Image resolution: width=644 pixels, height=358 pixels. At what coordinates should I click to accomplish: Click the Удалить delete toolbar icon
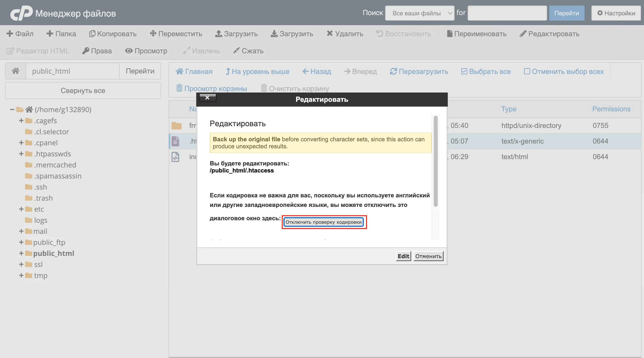click(x=330, y=33)
